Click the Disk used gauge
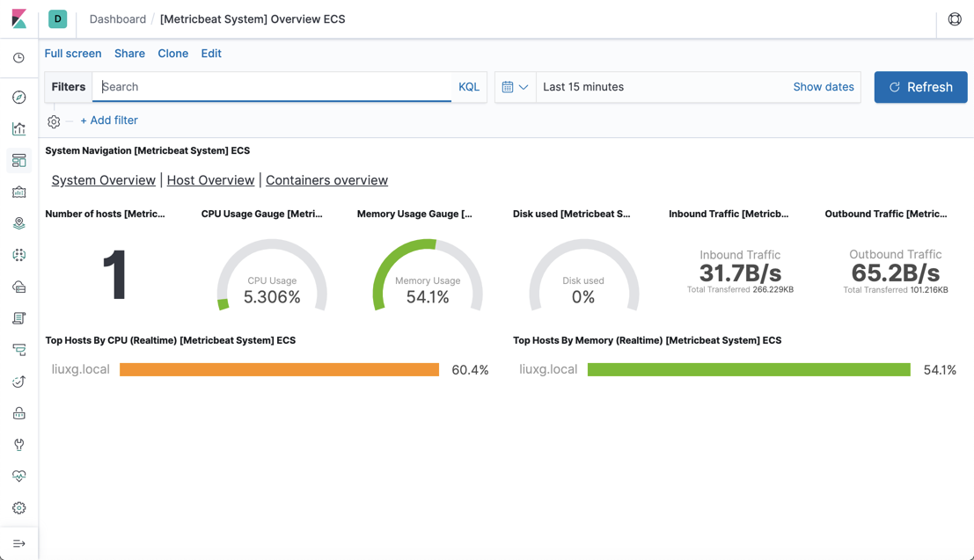The height and width of the screenshot is (560, 974). tap(584, 276)
